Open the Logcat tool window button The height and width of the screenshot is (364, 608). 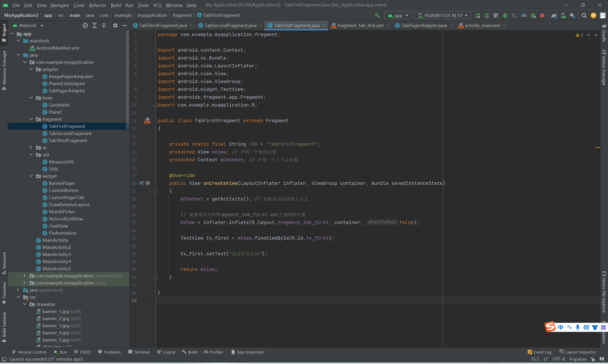click(x=166, y=352)
